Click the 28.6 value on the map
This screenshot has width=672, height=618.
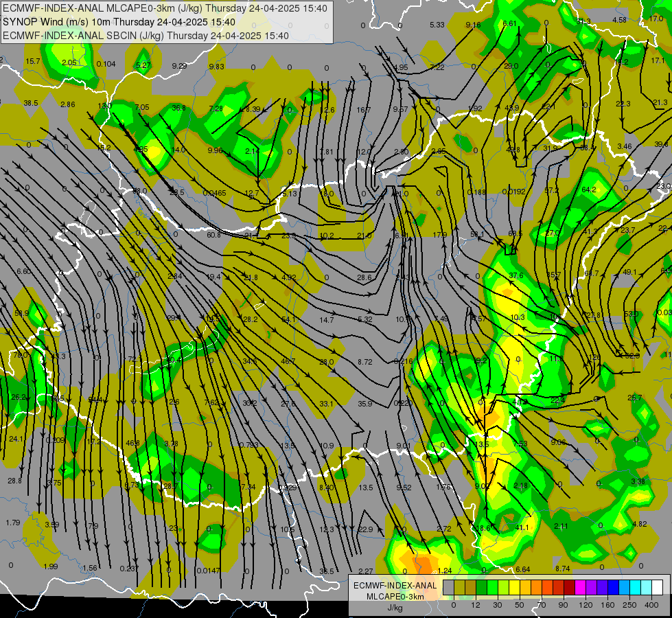pos(364,277)
